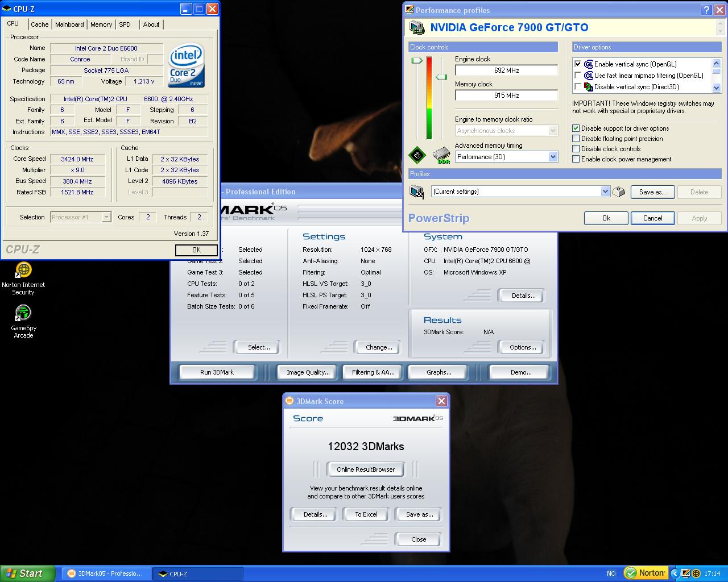Click Image Quality button in 3DMark05
728x582 pixels.
(x=308, y=372)
